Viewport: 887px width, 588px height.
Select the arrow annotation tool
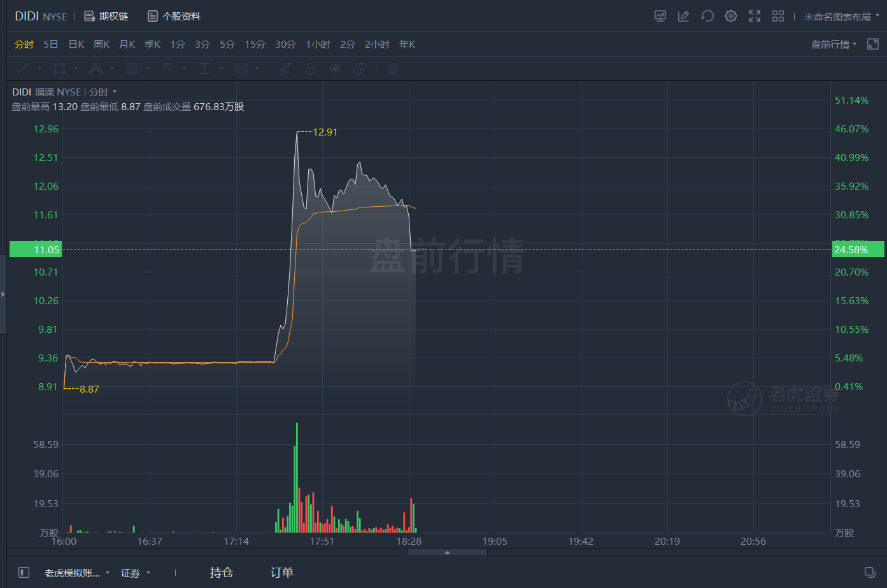point(168,68)
